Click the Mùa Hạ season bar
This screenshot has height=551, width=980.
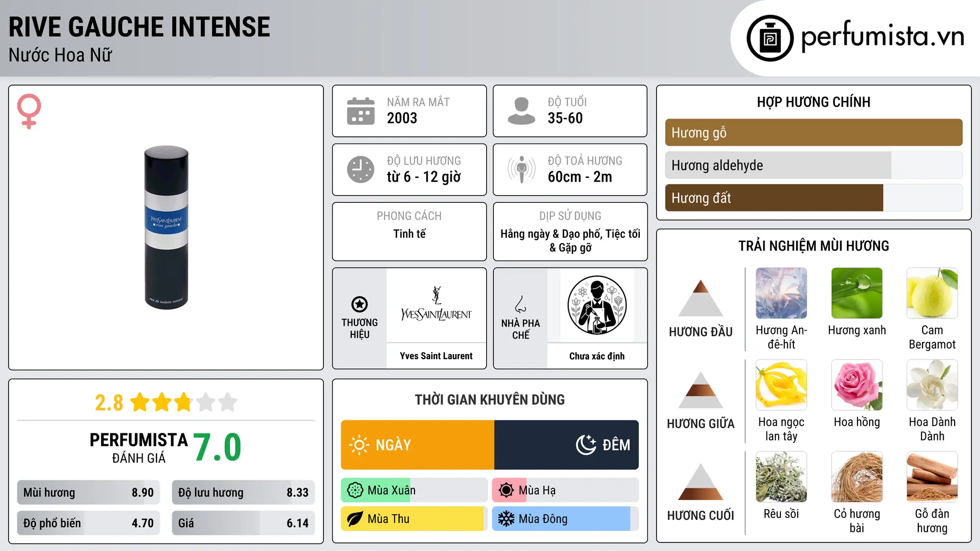point(565,490)
